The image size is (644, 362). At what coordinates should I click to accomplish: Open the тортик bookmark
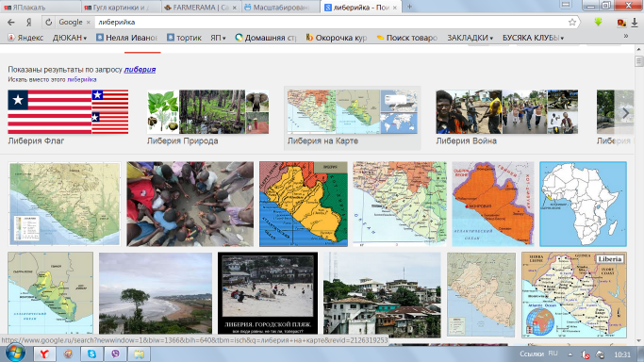point(184,38)
